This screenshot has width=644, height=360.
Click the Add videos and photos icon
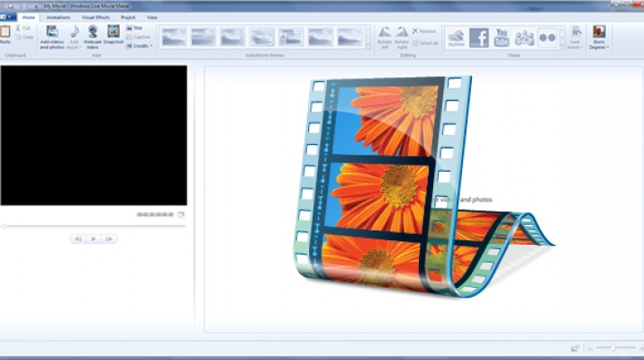(51, 32)
